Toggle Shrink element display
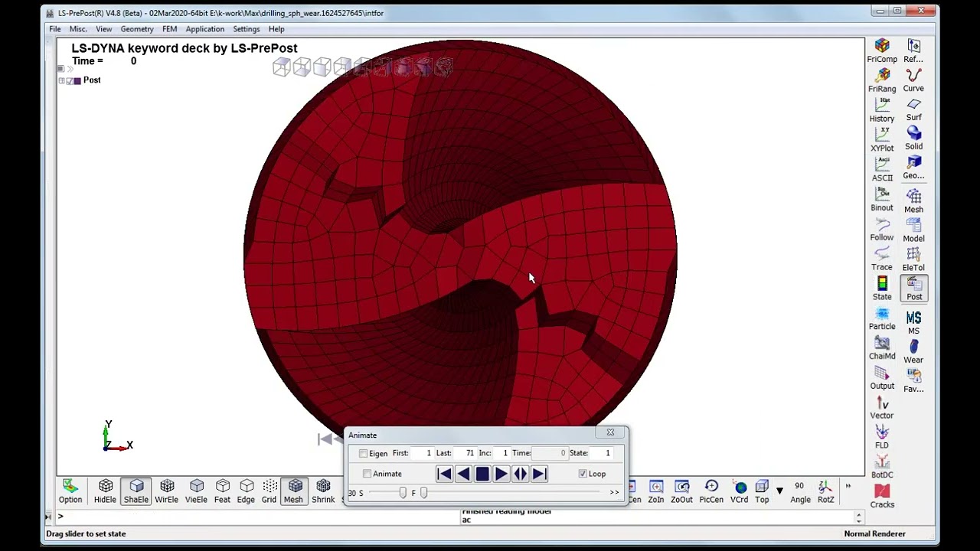 coord(323,491)
